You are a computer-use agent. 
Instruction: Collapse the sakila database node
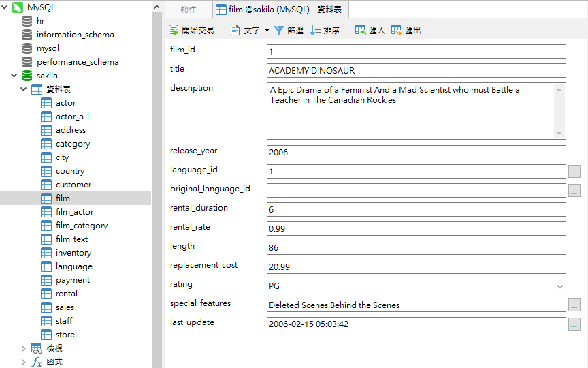pyautogui.click(x=14, y=76)
